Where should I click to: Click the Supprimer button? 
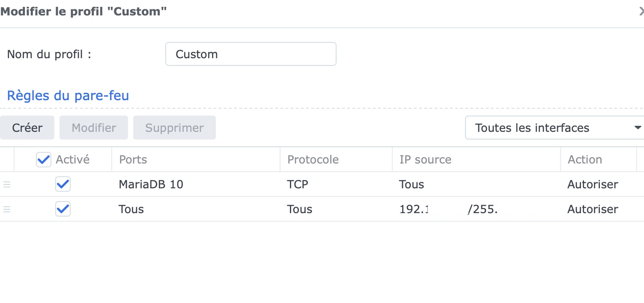coord(174,128)
